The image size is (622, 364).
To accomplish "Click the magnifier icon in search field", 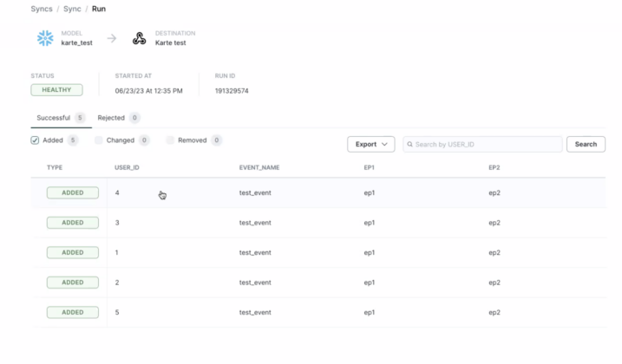I will pos(409,144).
